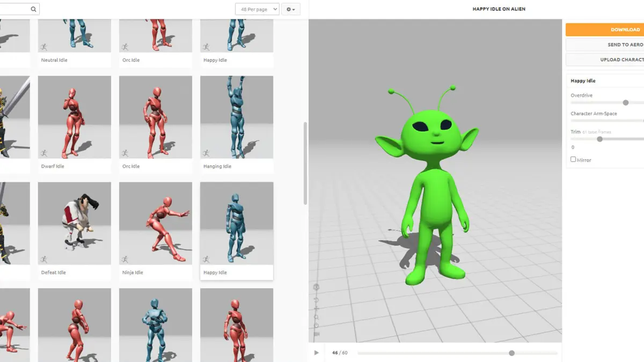Image resolution: width=644 pixels, height=362 pixels.
Task: Open the gear settings dropdown
Action: point(291,9)
